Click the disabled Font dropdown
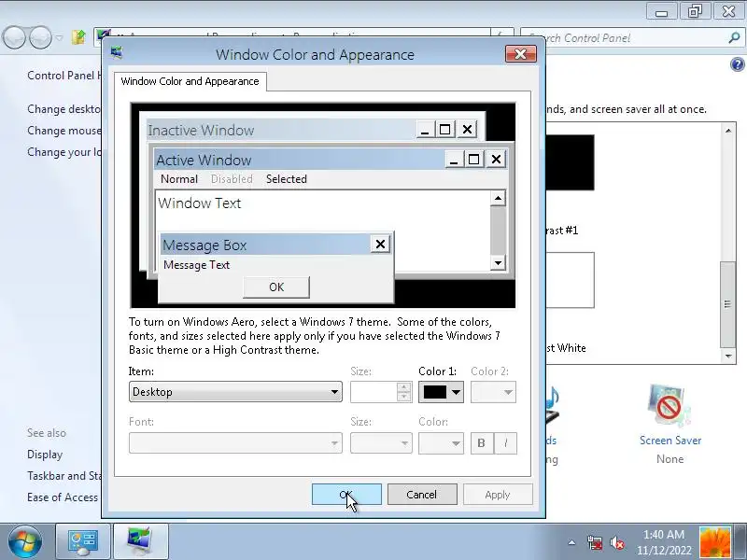This screenshot has width=747, height=560. [x=235, y=443]
